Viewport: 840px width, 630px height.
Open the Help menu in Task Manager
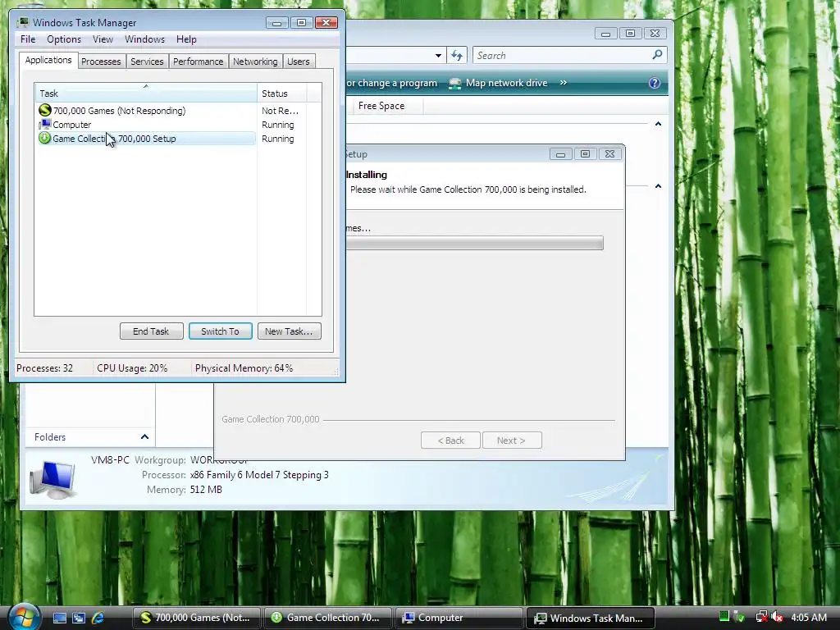pos(186,39)
